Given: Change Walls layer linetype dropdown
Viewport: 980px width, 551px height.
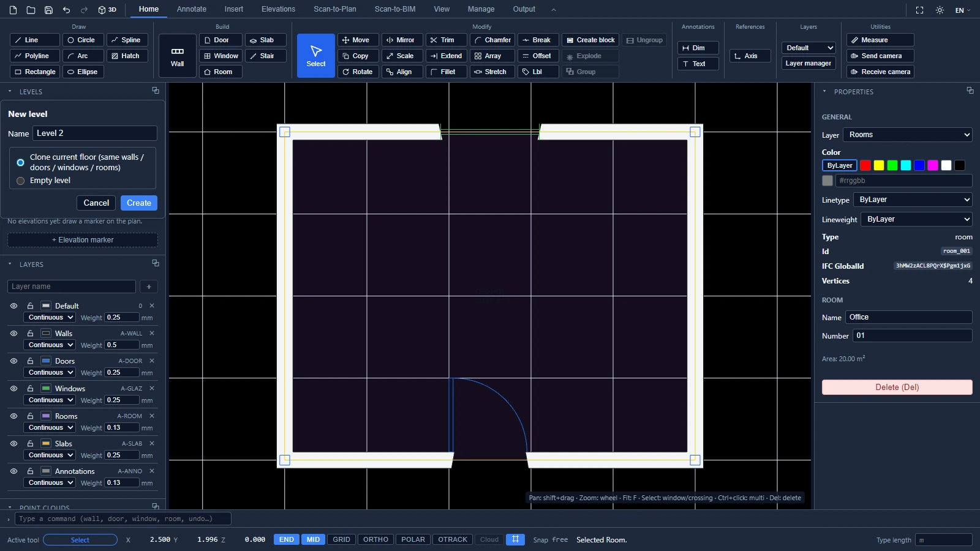Looking at the screenshot, I should click(x=50, y=345).
